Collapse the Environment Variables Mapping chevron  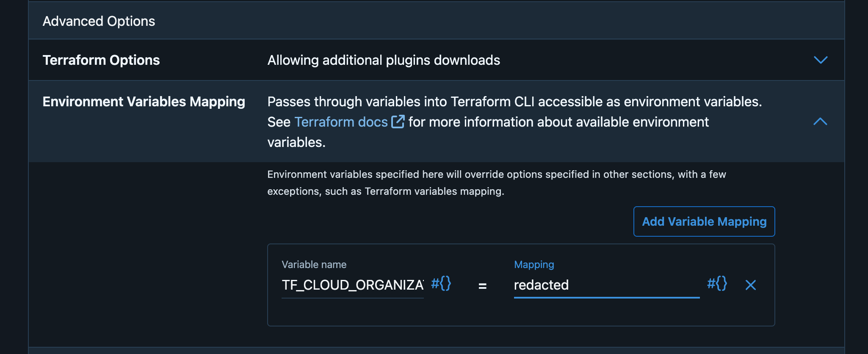click(820, 122)
